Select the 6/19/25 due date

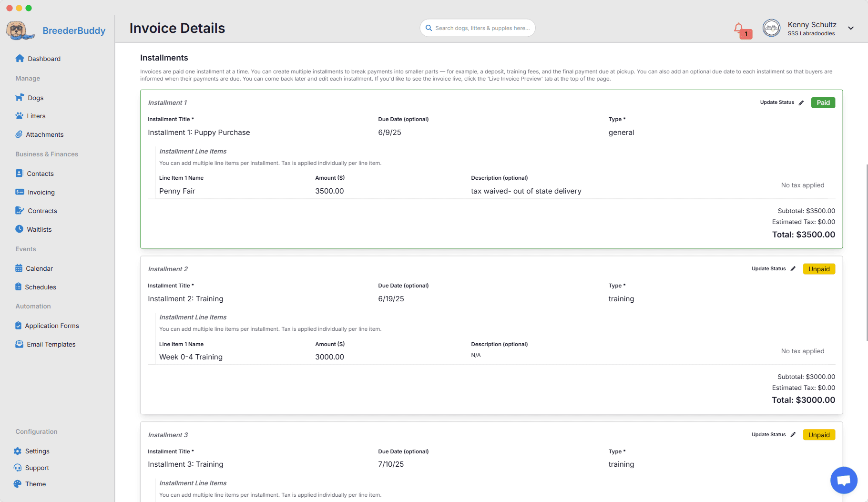point(391,299)
